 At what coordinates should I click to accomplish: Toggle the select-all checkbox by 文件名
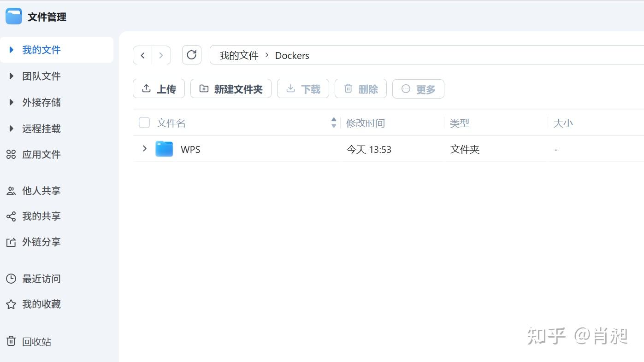(144, 123)
